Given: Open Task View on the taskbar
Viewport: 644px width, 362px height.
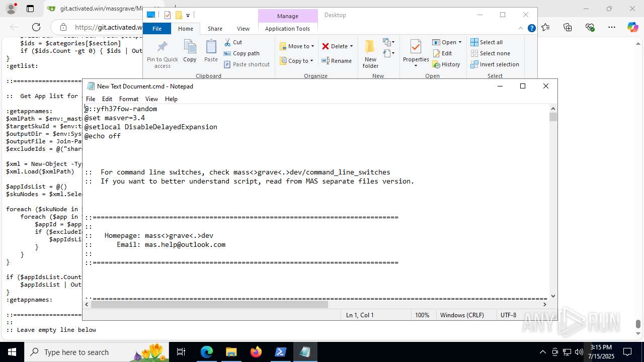Looking at the screenshot, I should pyautogui.click(x=181, y=352).
